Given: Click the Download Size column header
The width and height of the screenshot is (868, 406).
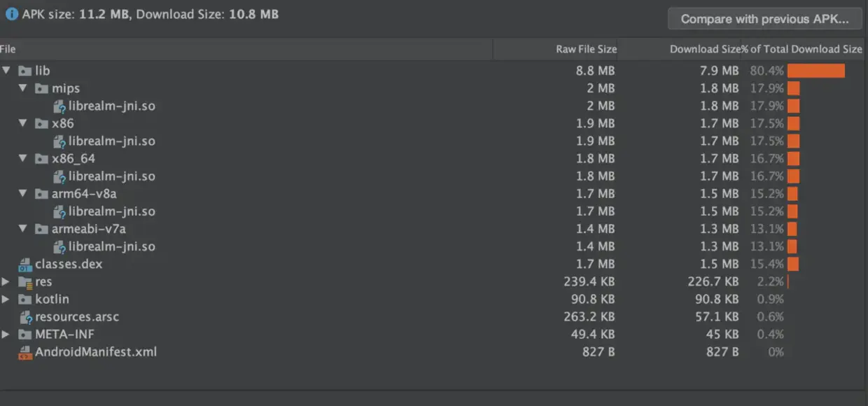Looking at the screenshot, I should click(704, 49).
